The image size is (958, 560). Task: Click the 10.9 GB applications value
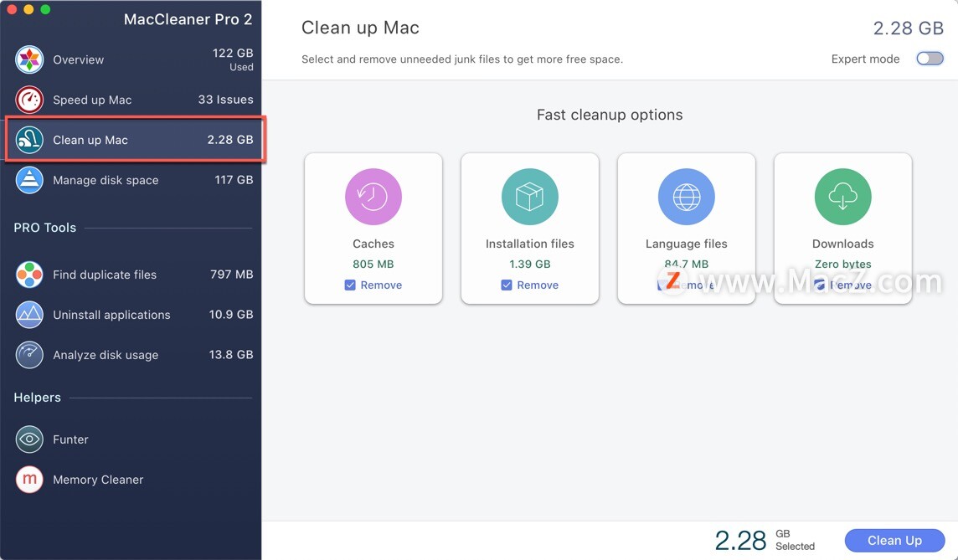click(231, 315)
